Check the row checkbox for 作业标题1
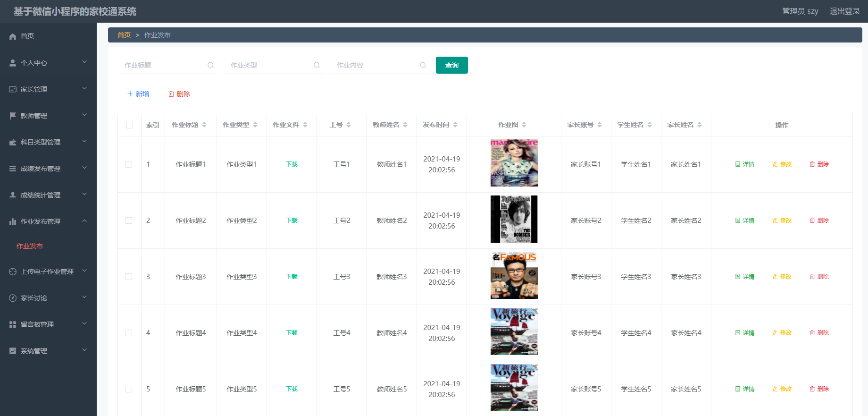This screenshot has width=868, height=416. (x=129, y=164)
